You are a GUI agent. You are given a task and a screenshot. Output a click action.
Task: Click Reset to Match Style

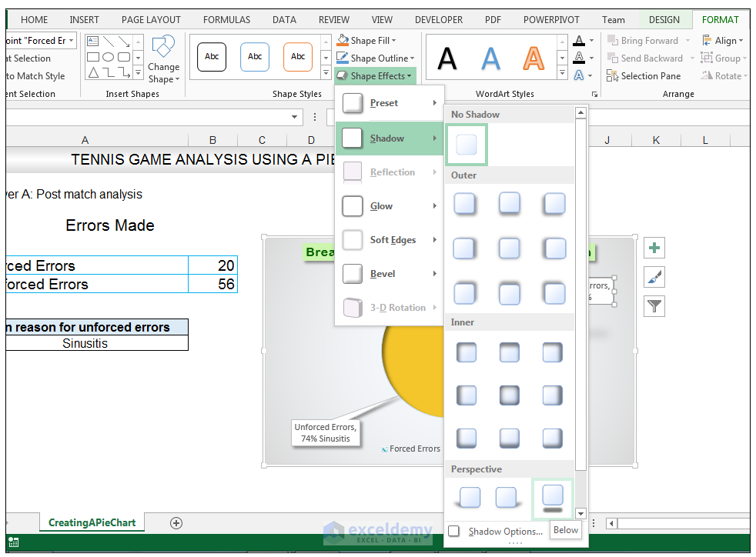(x=35, y=75)
